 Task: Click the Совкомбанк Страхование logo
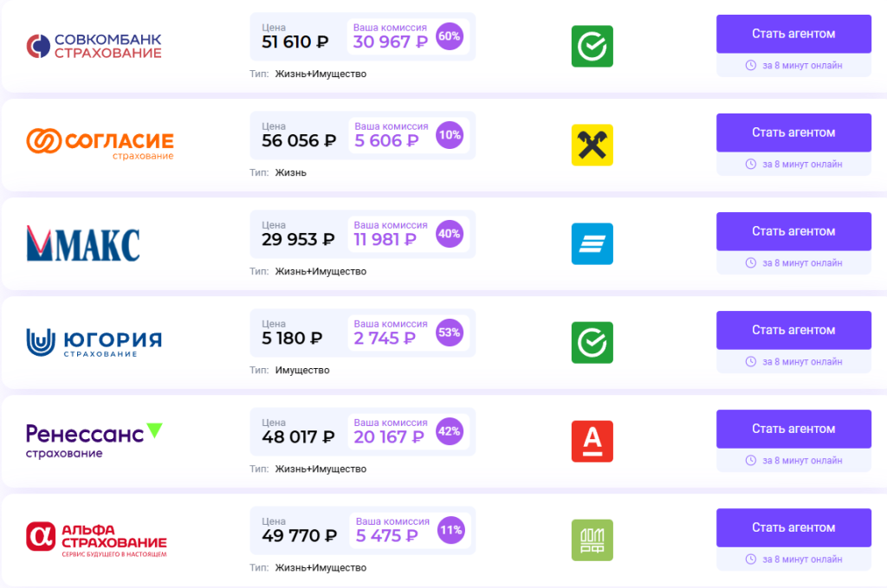point(94,47)
